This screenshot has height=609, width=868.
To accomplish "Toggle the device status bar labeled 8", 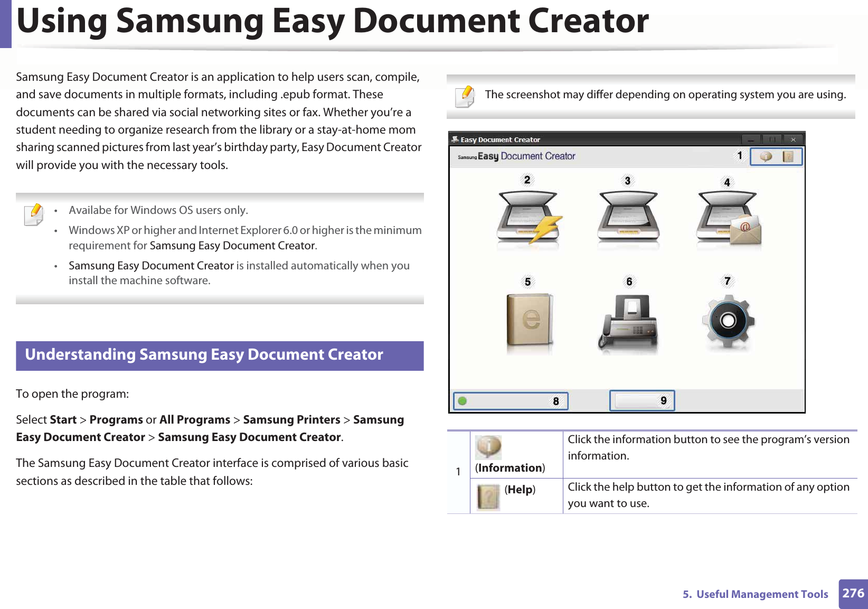I will (510, 400).
